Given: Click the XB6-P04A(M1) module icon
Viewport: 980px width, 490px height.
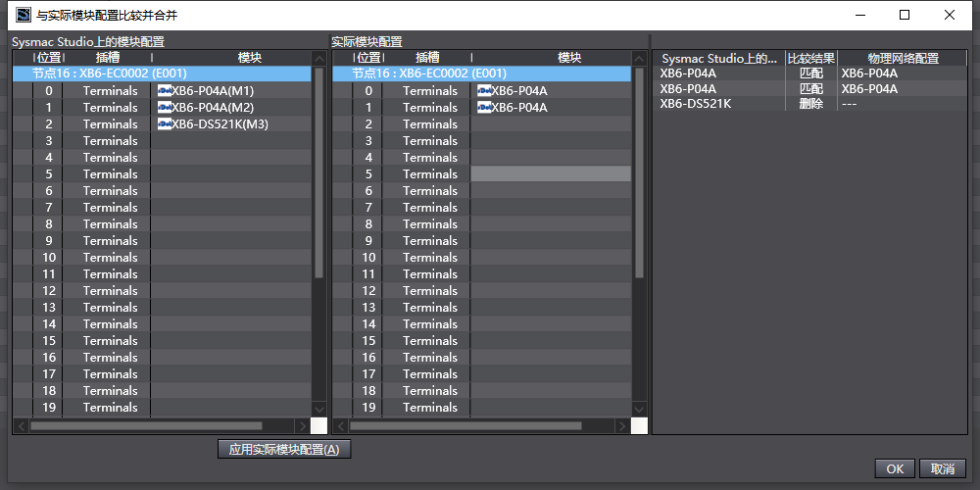Looking at the screenshot, I should point(165,90).
